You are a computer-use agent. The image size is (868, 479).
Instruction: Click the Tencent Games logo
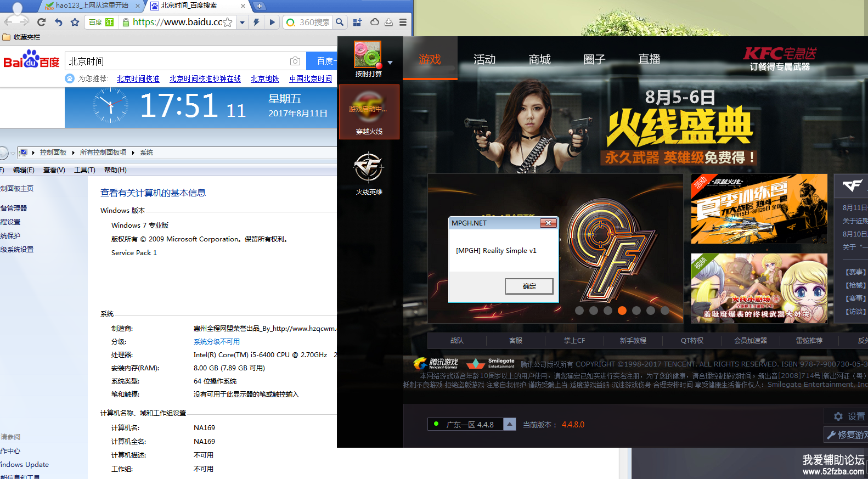tap(436, 363)
